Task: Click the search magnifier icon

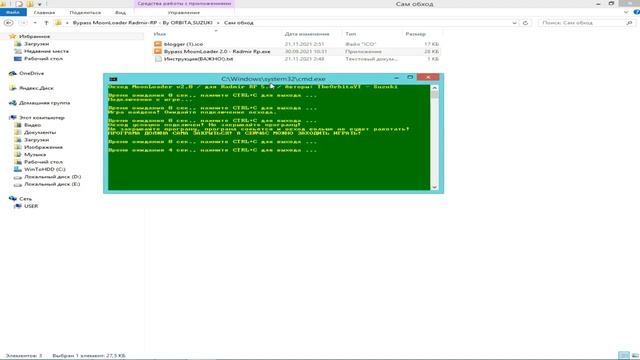Action: 629,23
